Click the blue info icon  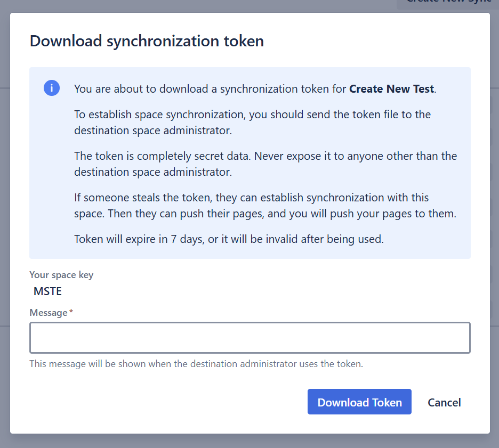[x=52, y=88]
